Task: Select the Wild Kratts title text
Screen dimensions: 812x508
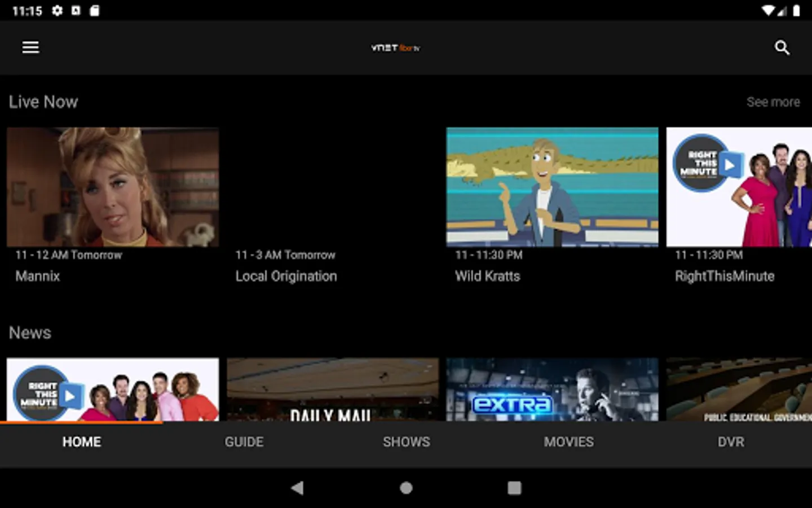Action: [x=487, y=276]
